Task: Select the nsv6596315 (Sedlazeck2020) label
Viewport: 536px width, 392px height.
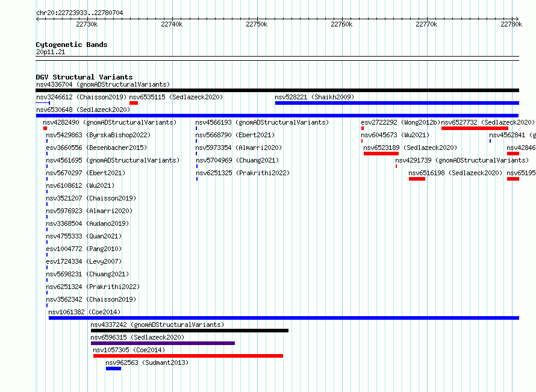Action: click(137, 337)
